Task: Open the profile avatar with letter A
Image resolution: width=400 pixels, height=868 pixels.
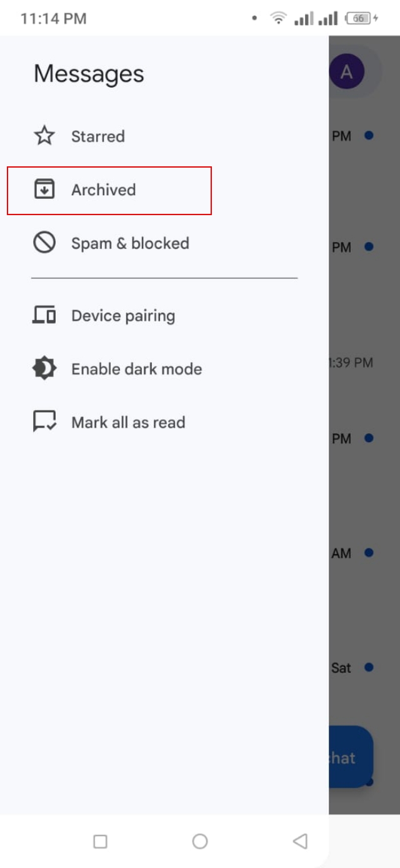Action: click(346, 71)
